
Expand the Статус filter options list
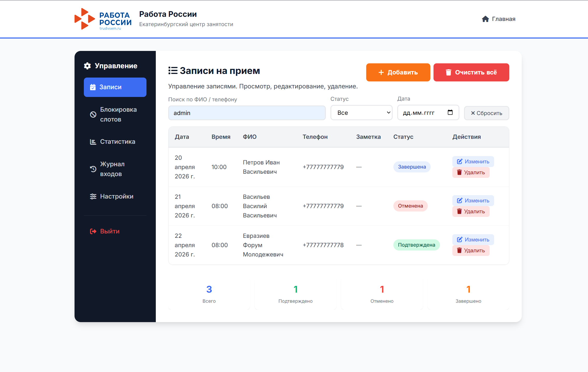pyautogui.click(x=361, y=113)
